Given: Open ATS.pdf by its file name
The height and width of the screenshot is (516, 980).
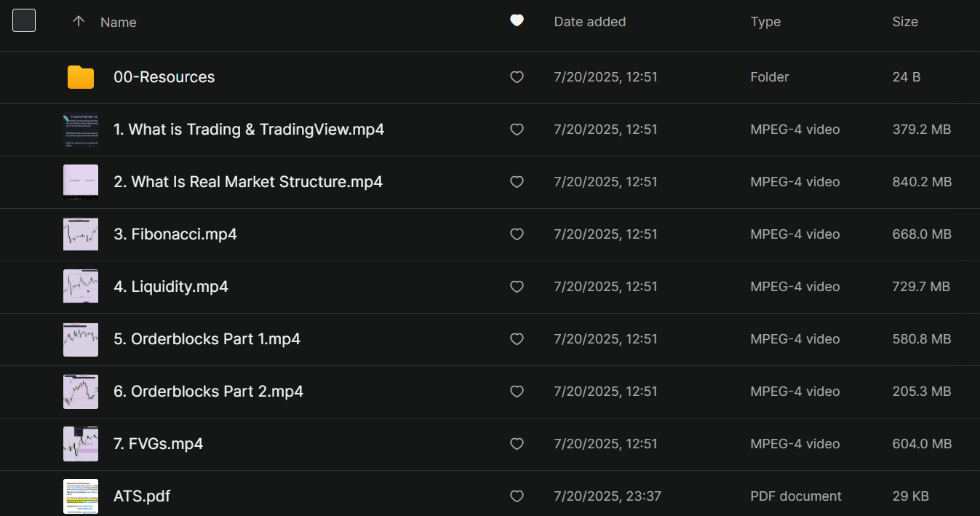Looking at the screenshot, I should coord(142,496).
